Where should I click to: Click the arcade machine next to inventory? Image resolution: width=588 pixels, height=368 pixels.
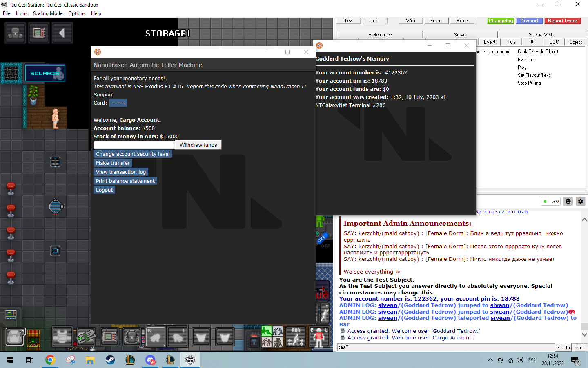pos(33,339)
